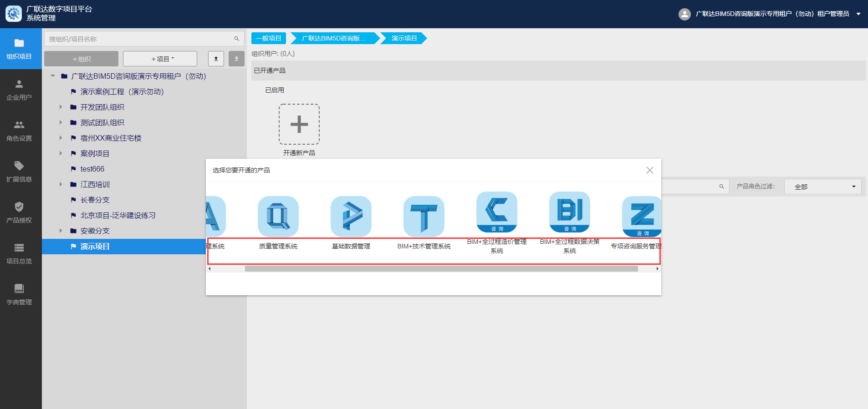The height and width of the screenshot is (409, 868).
Task: Select the 专项咨询服务管理 product icon
Action: pos(642,217)
